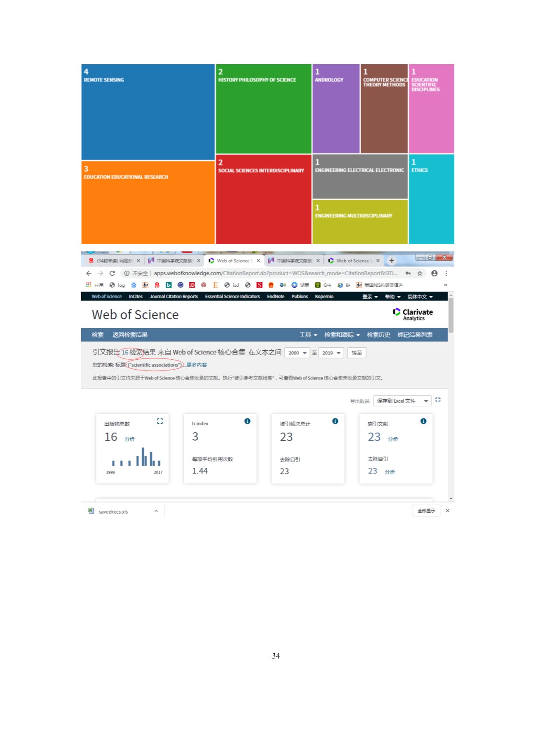Screen dimensions: 535x756
Task: Click the browser back arrow
Action: pyautogui.click(x=89, y=273)
